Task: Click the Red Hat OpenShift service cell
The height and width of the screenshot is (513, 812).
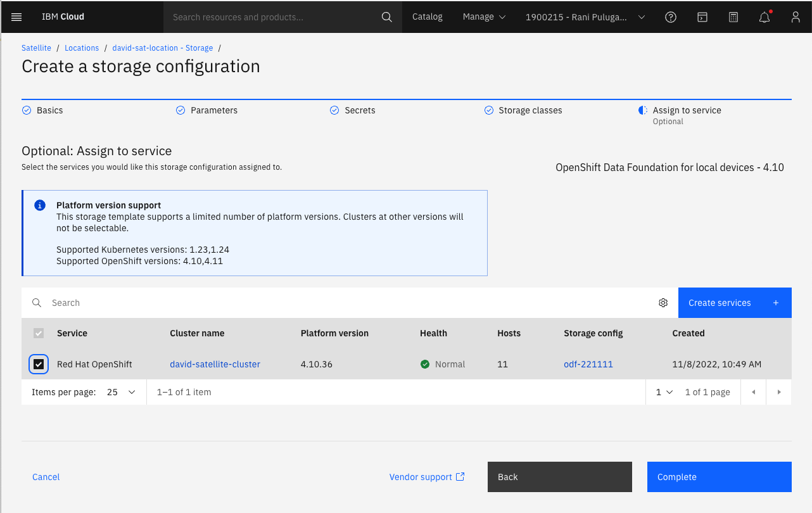Action: click(94, 364)
